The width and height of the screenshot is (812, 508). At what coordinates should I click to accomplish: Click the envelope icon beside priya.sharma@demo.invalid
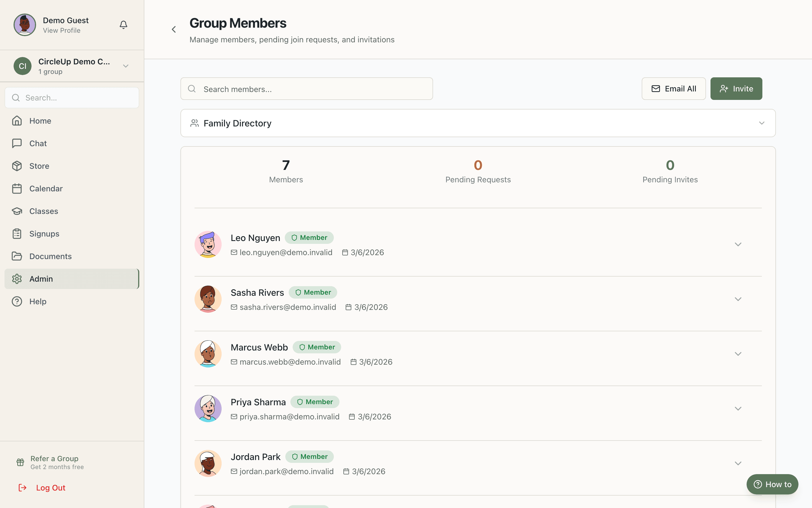tap(234, 417)
